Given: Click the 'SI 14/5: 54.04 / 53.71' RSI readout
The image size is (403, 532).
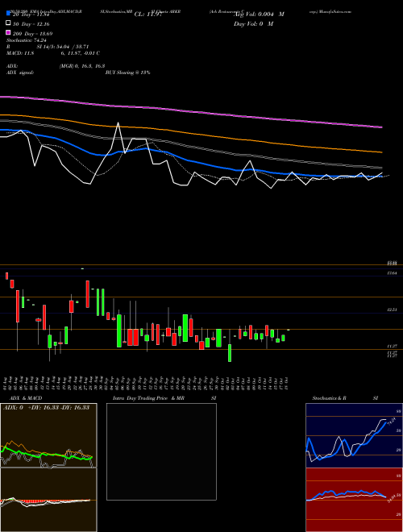Looking at the screenshot, I should click(x=63, y=47).
